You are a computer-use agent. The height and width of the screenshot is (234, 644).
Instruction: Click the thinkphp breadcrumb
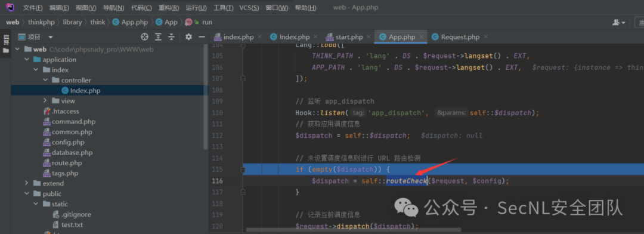click(42, 22)
